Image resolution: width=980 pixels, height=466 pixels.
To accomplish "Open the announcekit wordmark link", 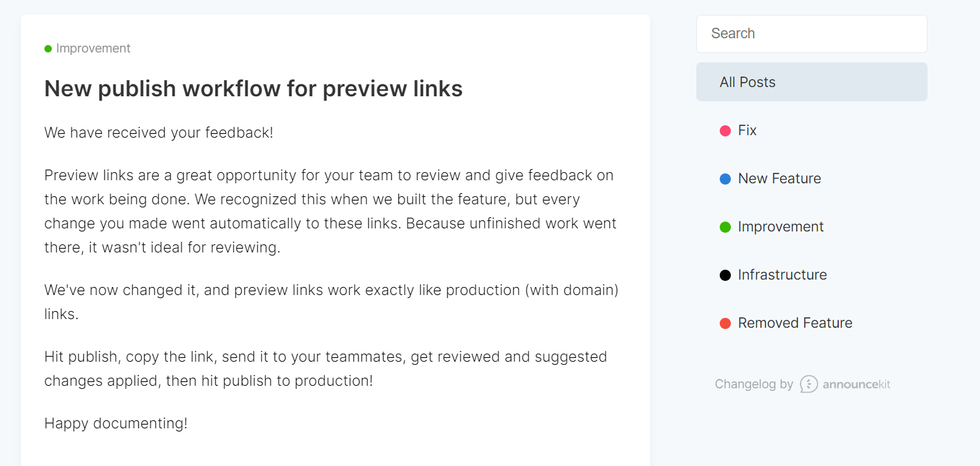I will (x=856, y=385).
